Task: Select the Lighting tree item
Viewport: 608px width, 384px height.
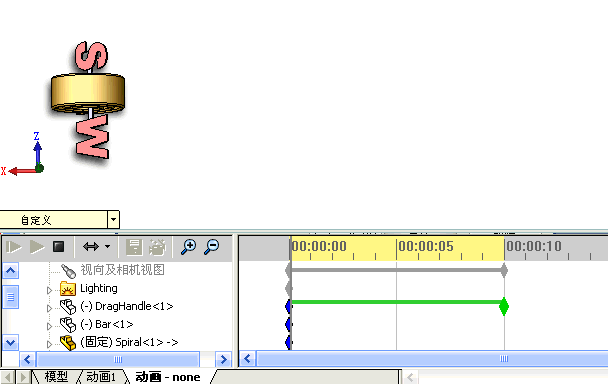Action: [x=99, y=288]
